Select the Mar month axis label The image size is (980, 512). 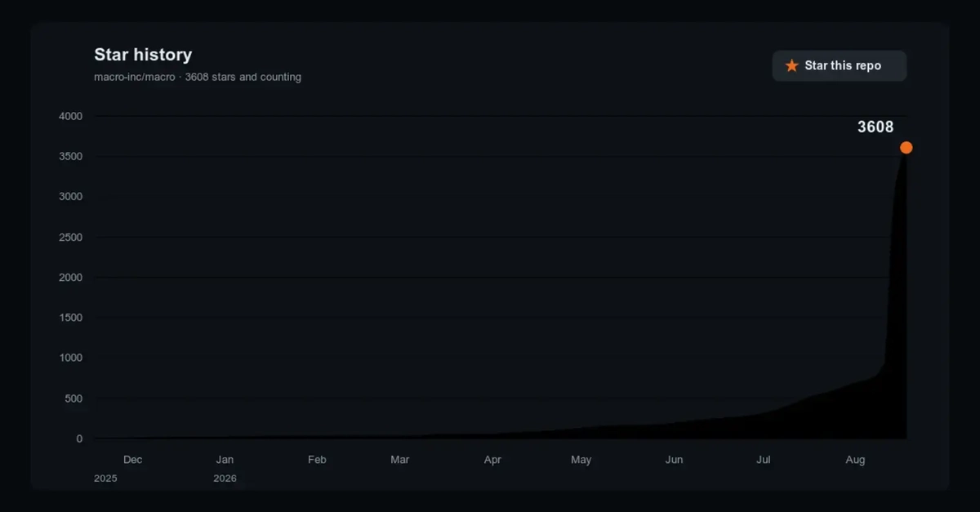click(400, 460)
